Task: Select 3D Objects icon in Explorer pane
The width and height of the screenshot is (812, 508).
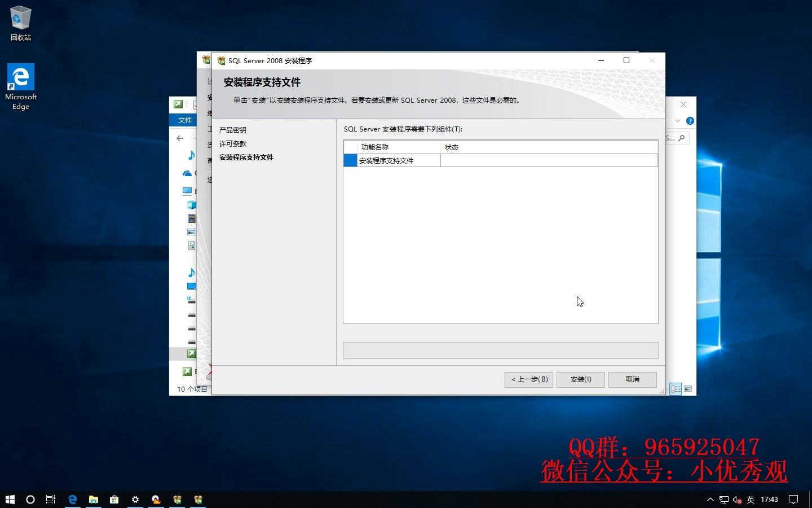Action: 192,205
